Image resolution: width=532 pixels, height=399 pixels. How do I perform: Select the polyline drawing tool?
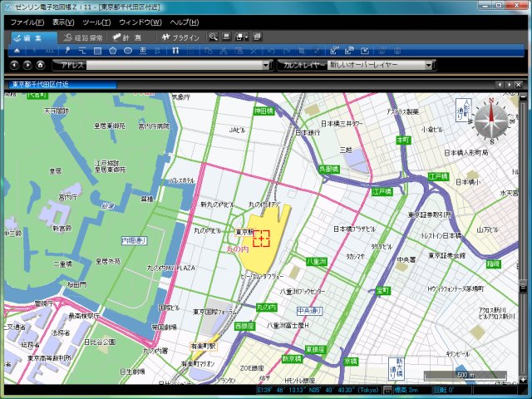[x=82, y=51]
